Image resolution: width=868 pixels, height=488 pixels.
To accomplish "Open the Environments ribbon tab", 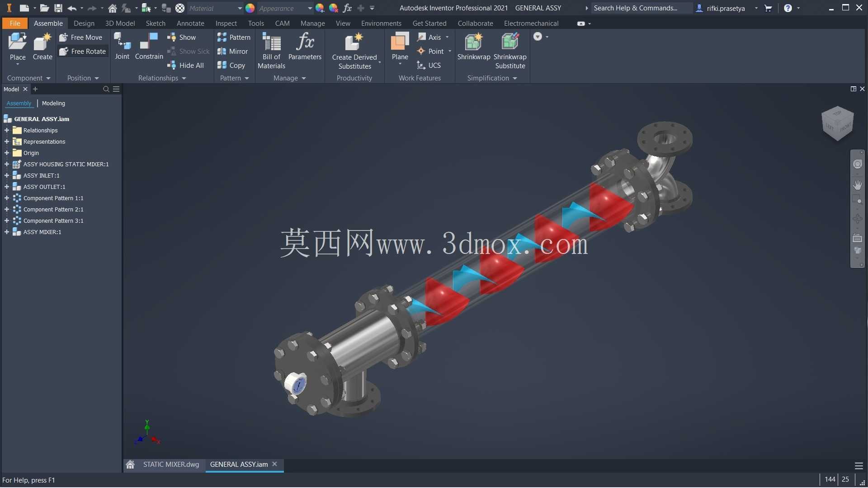I will point(381,23).
